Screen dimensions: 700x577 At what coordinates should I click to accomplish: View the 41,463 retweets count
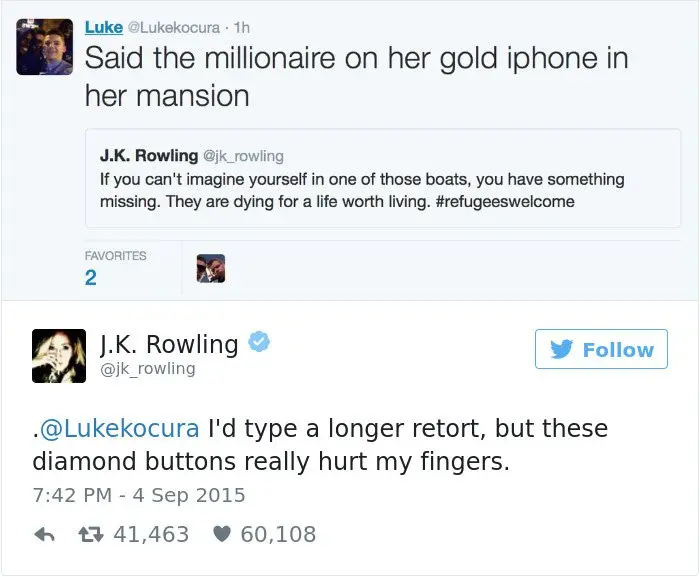coord(151,535)
